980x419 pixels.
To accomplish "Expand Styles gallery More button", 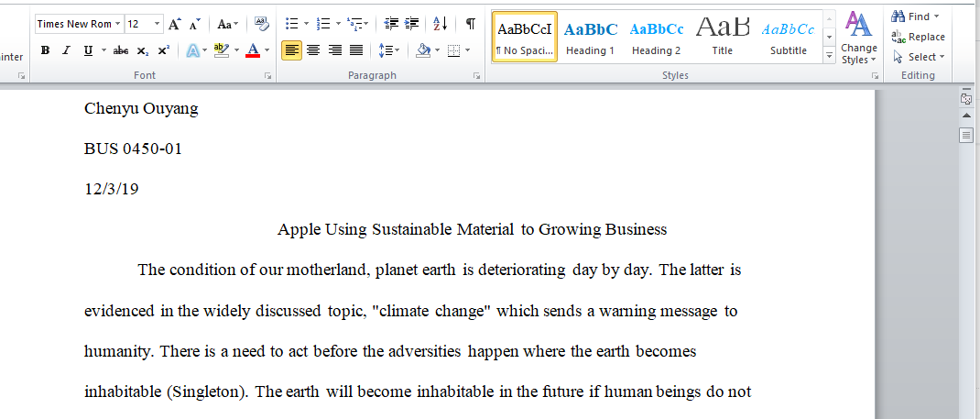I will coord(830,55).
